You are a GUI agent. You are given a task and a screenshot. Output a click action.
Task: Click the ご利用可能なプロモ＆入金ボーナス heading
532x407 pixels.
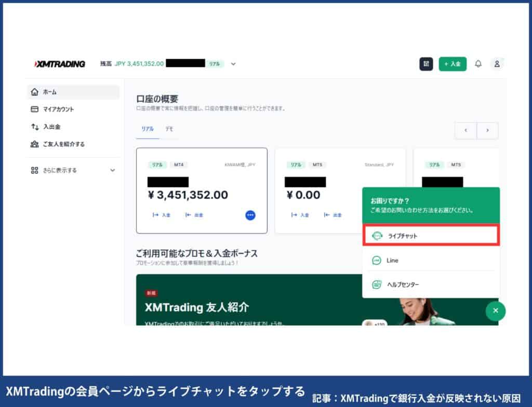click(197, 253)
